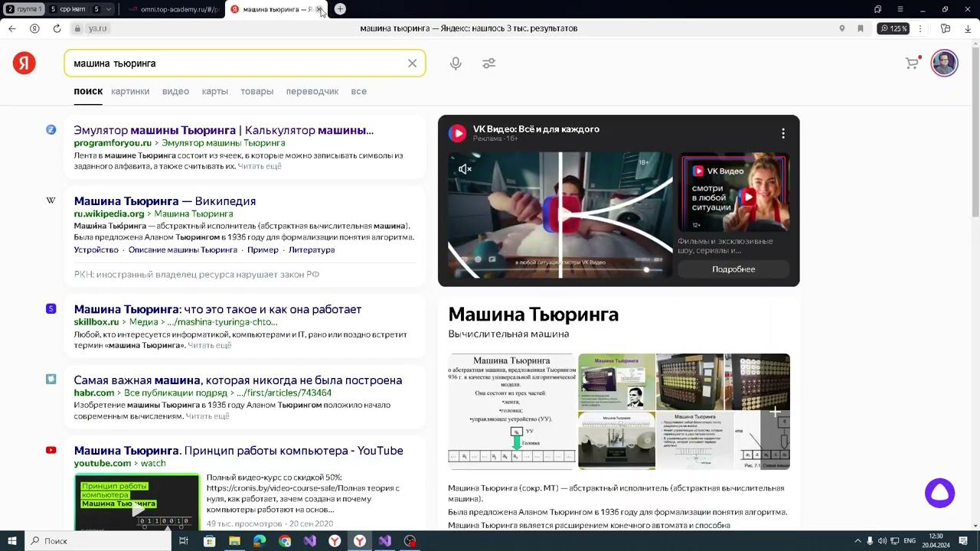This screenshot has width=980, height=551.
Task: Click the 125% zoom indicator
Action: 894,28
